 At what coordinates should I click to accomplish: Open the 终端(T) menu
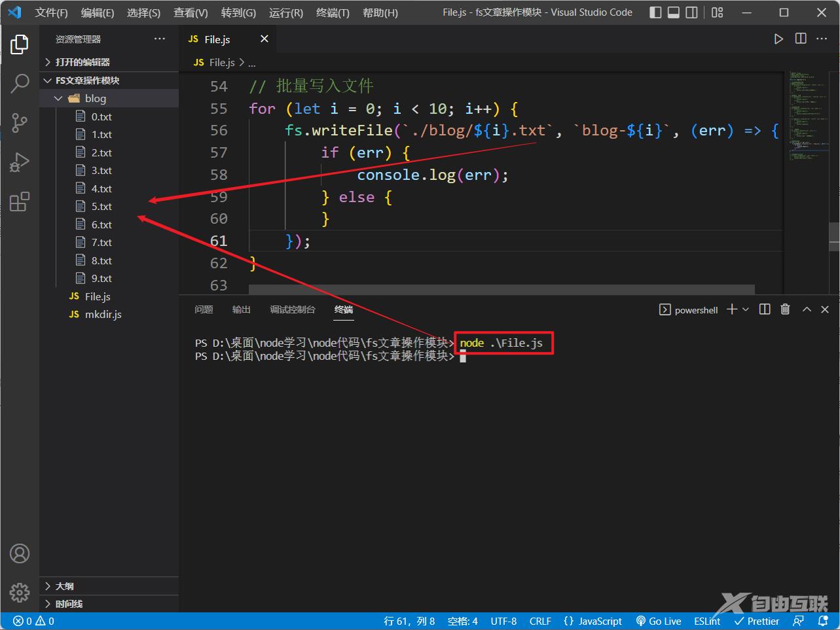tap(333, 12)
